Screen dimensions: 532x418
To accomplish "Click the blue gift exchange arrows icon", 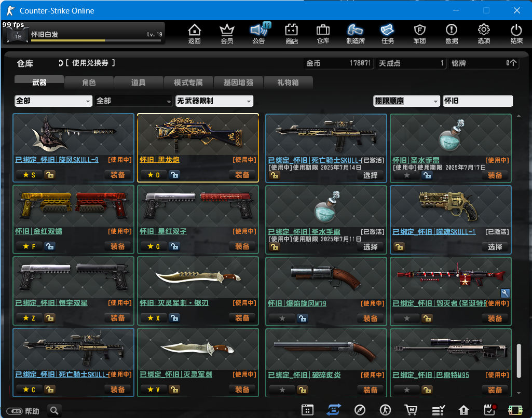I will coord(334,410).
